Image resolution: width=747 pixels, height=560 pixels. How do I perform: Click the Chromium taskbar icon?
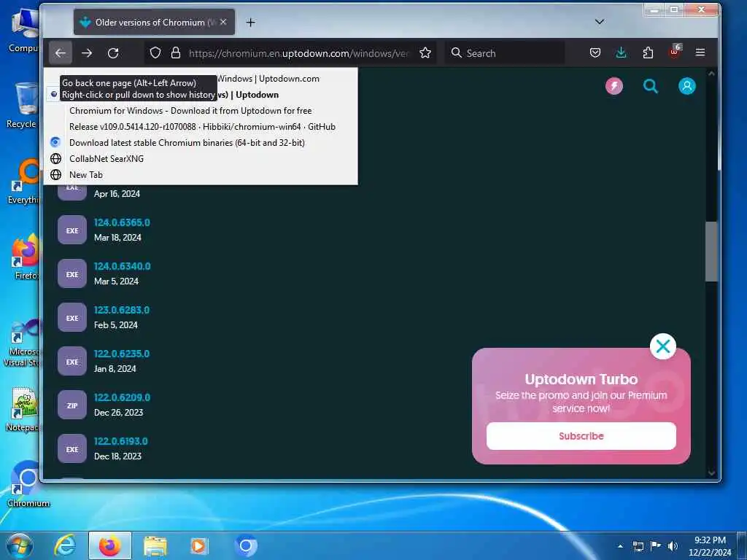pos(246,545)
